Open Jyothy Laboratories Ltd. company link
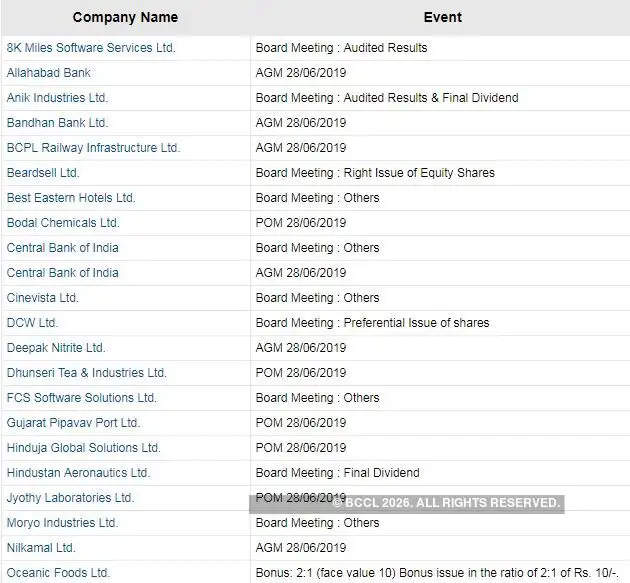 click(x=70, y=498)
